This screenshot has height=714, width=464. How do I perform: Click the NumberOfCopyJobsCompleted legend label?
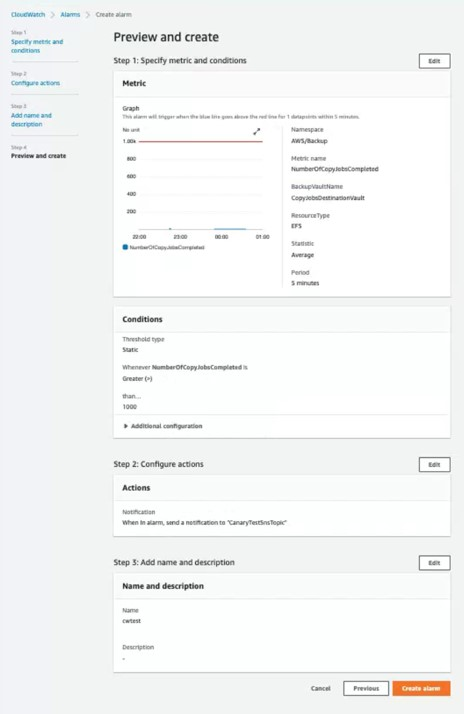click(x=167, y=247)
